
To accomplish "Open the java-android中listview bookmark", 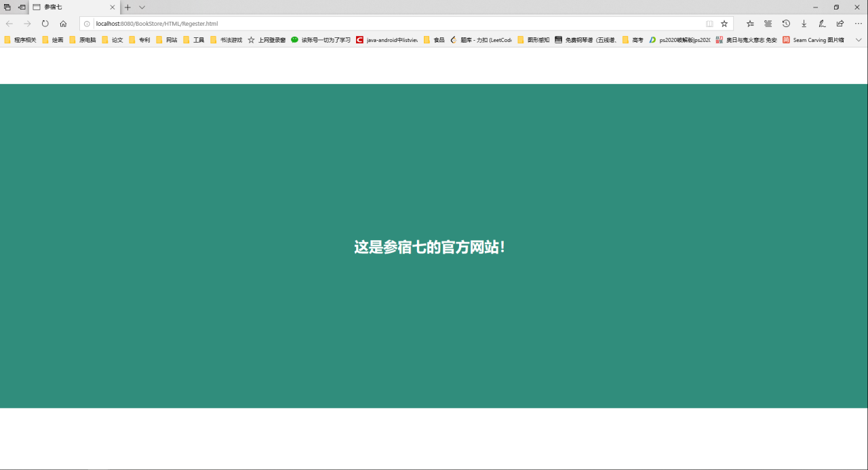I will point(387,40).
